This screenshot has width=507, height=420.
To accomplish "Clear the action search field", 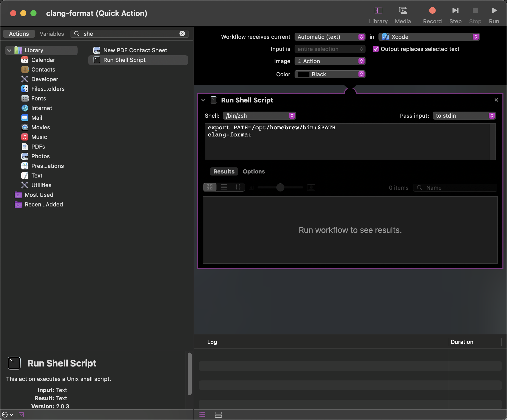I will coord(182,34).
